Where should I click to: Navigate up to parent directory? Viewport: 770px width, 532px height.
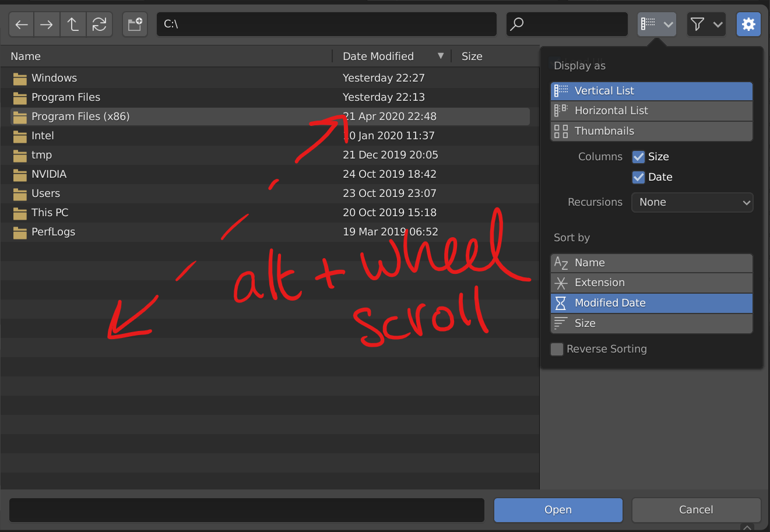[x=73, y=24]
